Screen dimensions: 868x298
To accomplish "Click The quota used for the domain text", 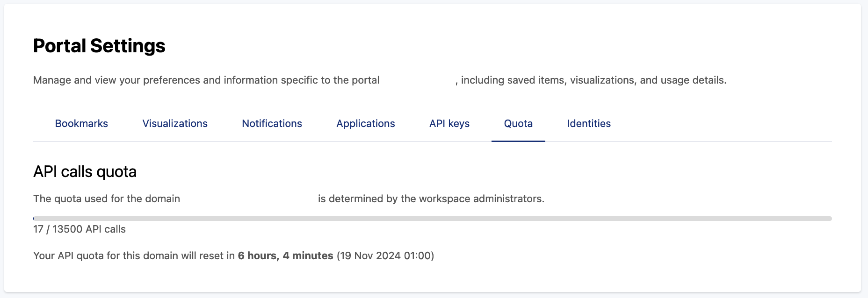I will (107, 199).
